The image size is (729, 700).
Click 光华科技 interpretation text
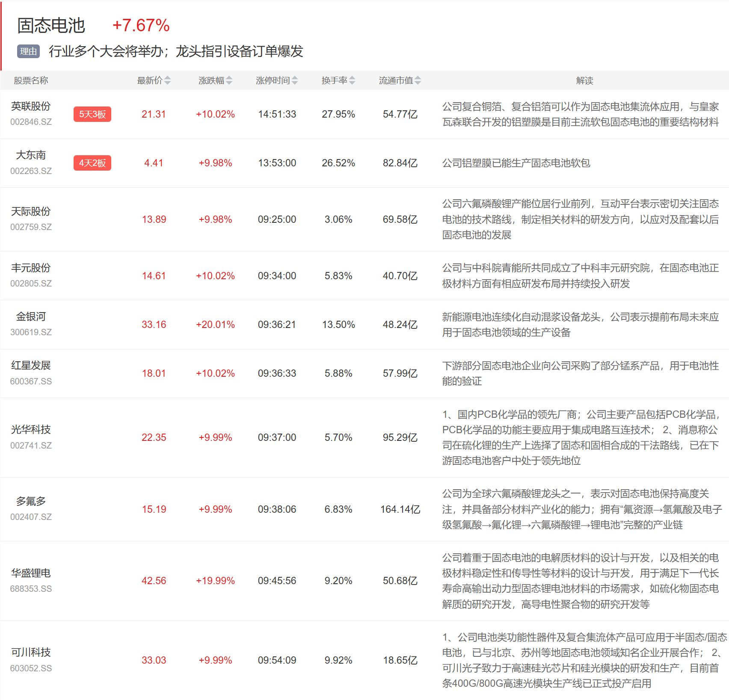pos(580,437)
